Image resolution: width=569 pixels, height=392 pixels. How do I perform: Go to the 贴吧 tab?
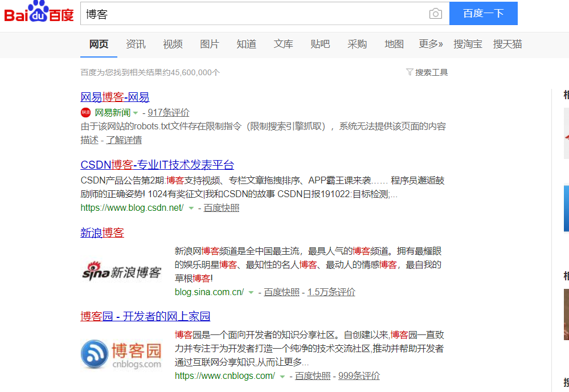pyautogui.click(x=320, y=44)
